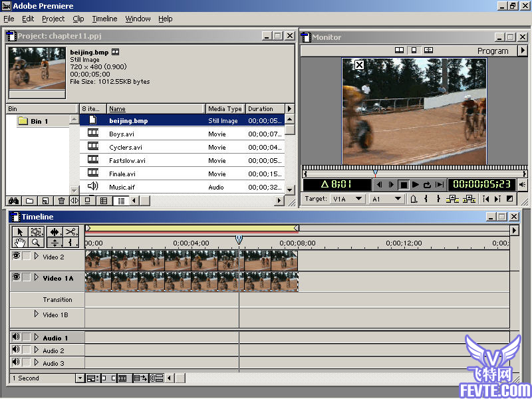This screenshot has height=399, width=532.
Task: Toggle the lock box on Video 2
Action: 27,256
